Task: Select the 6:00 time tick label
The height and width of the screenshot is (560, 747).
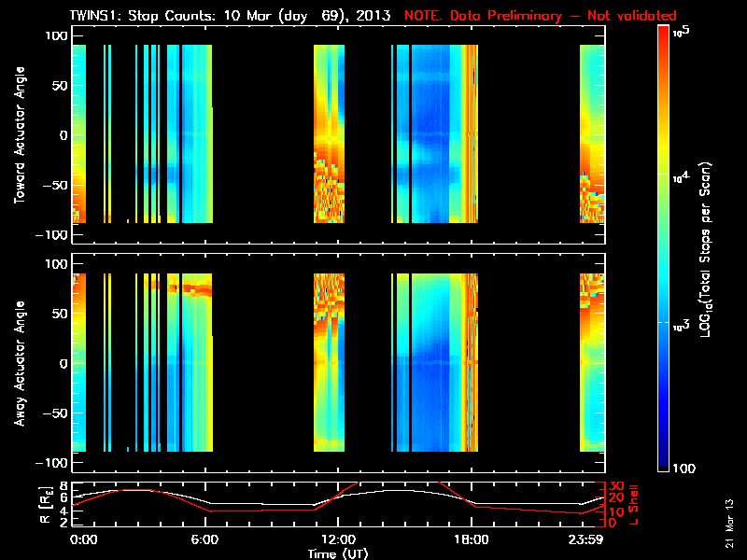Action: pyautogui.click(x=206, y=539)
